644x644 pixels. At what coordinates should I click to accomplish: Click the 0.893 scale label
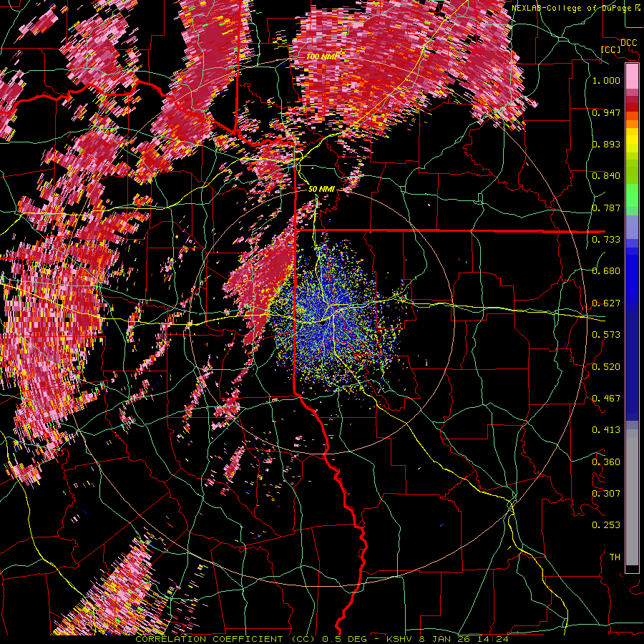pyautogui.click(x=606, y=144)
